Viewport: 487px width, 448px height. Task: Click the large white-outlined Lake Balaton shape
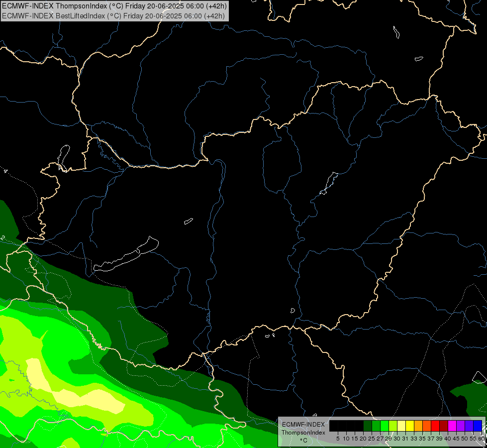point(126,254)
